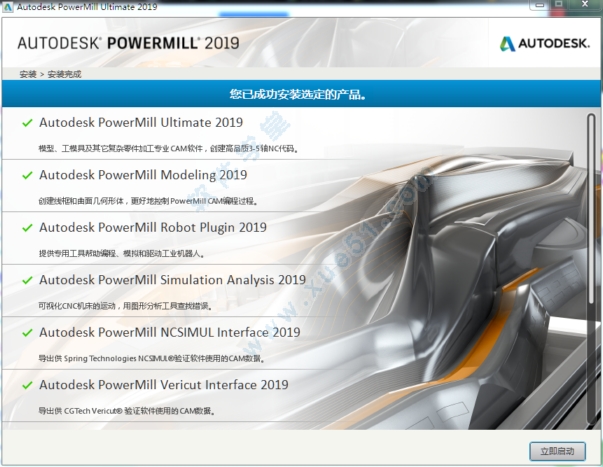The height and width of the screenshot is (467, 603).
Task: Click the checkmark next to Simulation Analysis 2019
Action: (27, 280)
